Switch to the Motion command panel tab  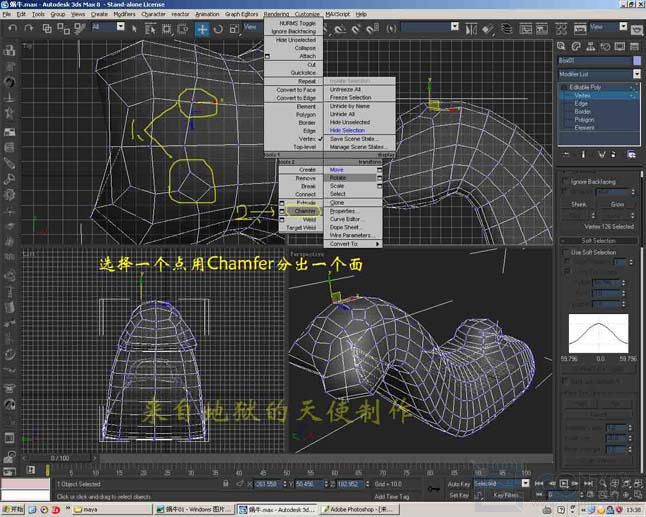tap(605, 46)
